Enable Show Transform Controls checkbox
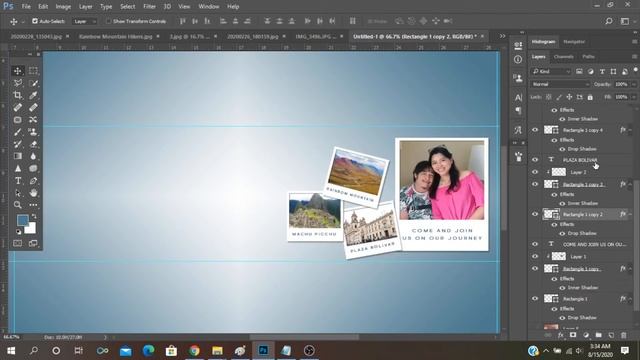This screenshot has width=640, height=360. (x=109, y=21)
